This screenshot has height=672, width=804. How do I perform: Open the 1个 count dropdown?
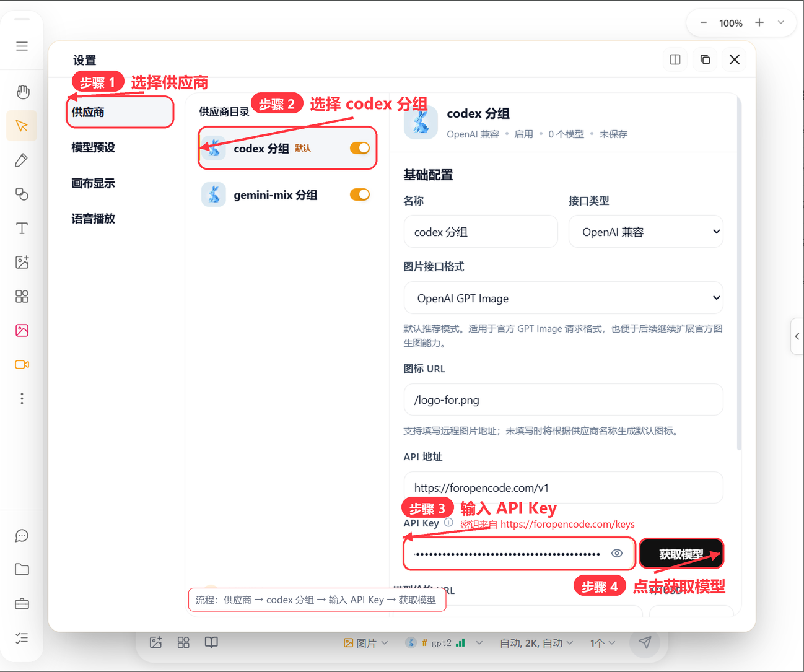(603, 643)
